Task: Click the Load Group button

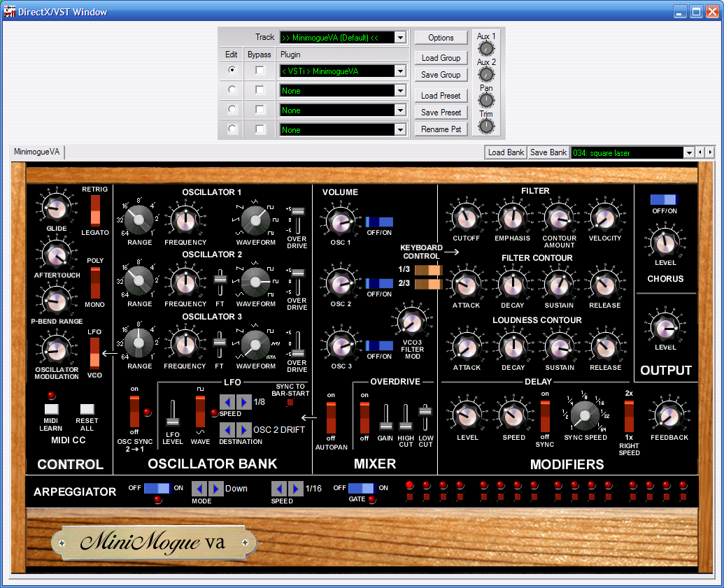Action: (441, 58)
